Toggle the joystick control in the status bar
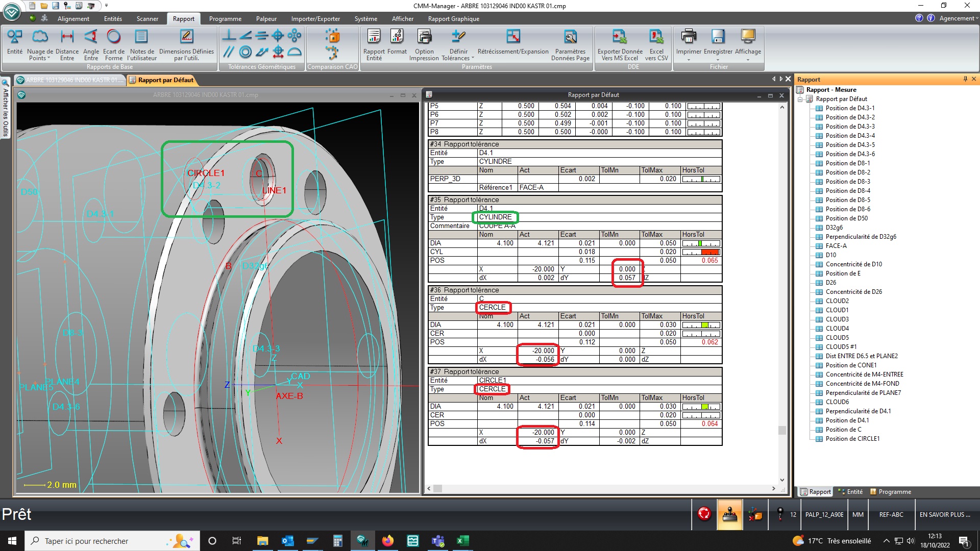The image size is (980, 551). point(730,515)
